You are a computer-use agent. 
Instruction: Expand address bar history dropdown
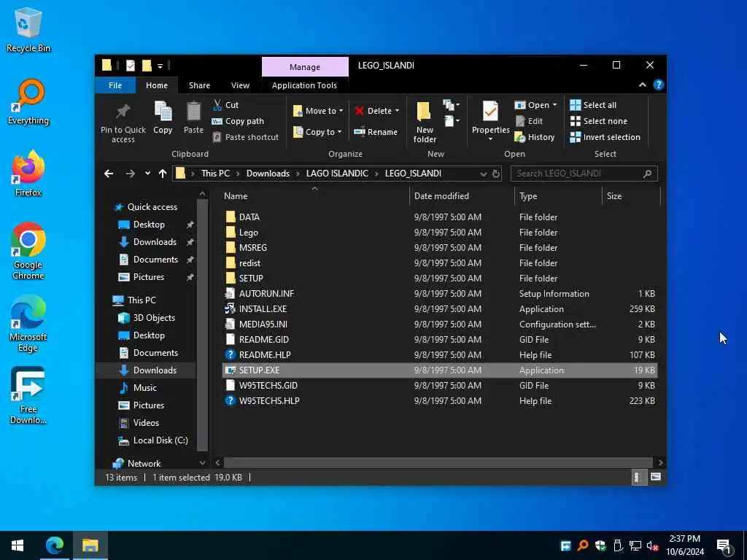pyautogui.click(x=484, y=174)
